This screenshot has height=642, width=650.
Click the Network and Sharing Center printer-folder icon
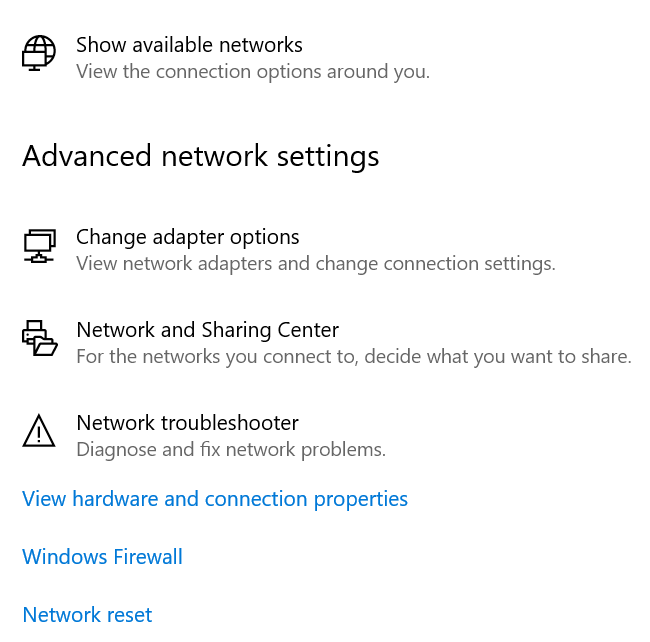click(x=39, y=338)
